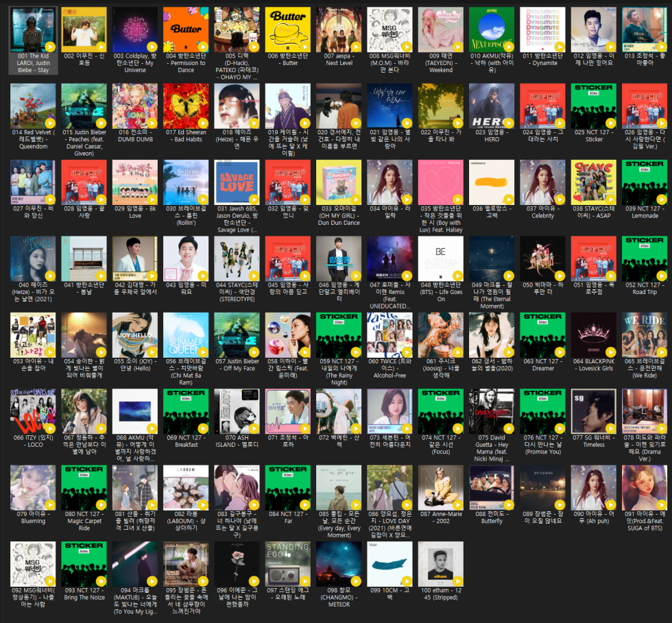Image resolution: width=672 pixels, height=623 pixels.
Task: Select 004 Permission to Dance cover
Action: (186, 29)
